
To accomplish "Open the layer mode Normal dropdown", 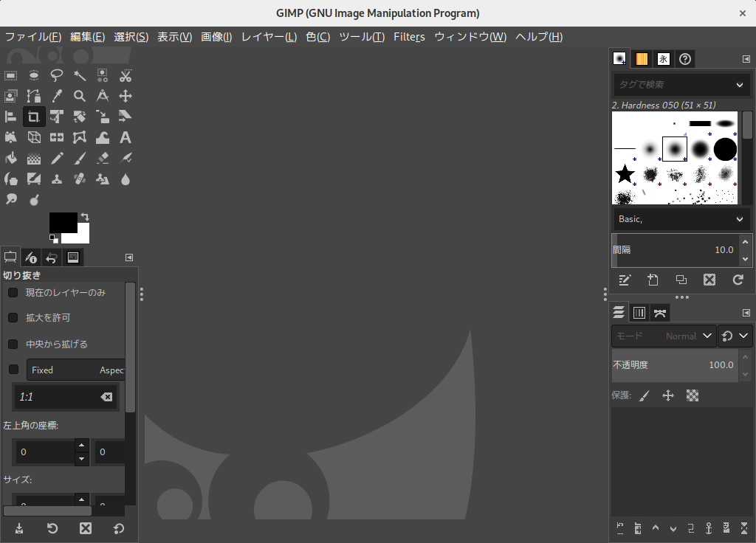I will pyautogui.click(x=664, y=336).
